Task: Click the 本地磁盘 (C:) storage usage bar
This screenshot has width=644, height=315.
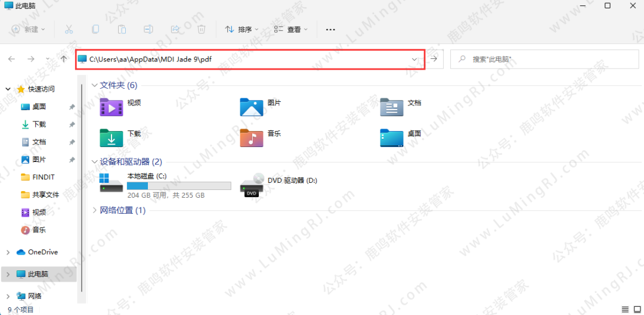Action: click(179, 186)
